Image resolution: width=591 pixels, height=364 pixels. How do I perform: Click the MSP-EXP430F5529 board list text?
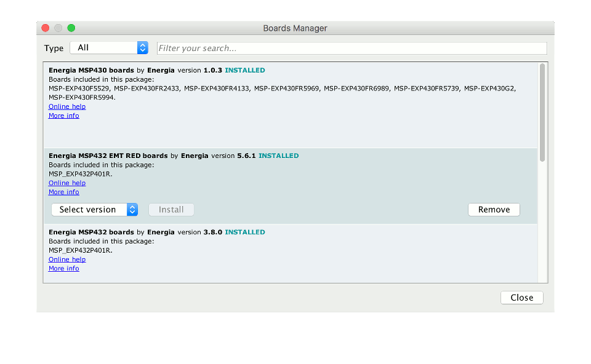[79, 89]
